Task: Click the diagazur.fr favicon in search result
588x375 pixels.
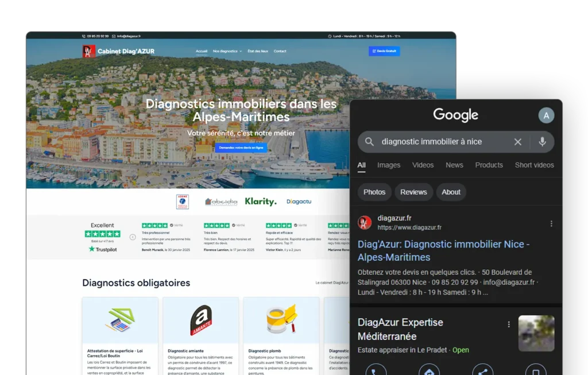Action: click(365, 223)
